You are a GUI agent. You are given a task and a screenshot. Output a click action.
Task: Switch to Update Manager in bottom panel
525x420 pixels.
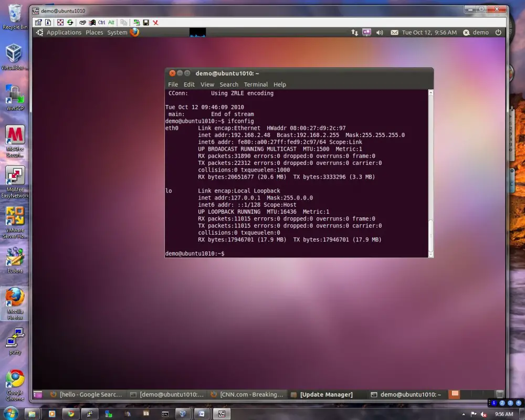[x=325, y=395]
